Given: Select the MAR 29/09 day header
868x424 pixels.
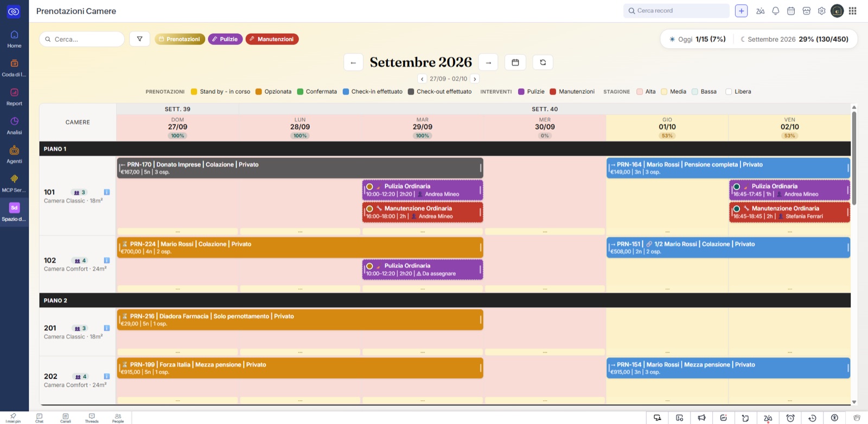Looking at the screenshot, I should pyautogui.click(x=423, y=127).
